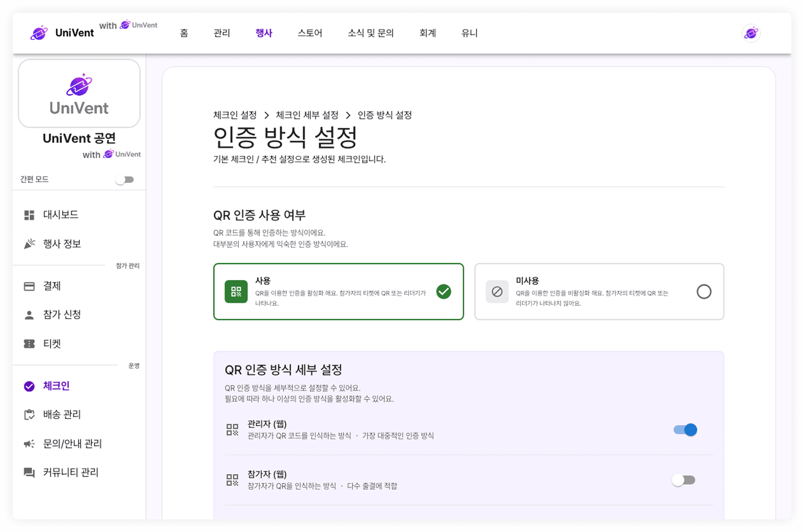804x532 pixels.
Task: Go to 체크인 설정 breadcrumb
Action: (x=235, y=115)
